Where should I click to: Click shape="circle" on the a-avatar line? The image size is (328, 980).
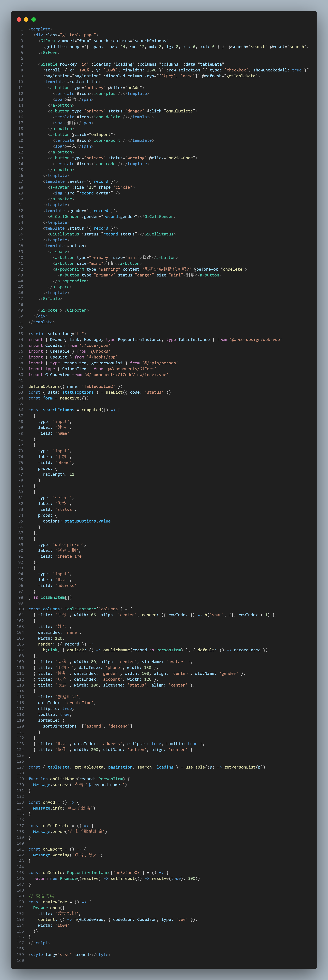(x=115, y=187)
